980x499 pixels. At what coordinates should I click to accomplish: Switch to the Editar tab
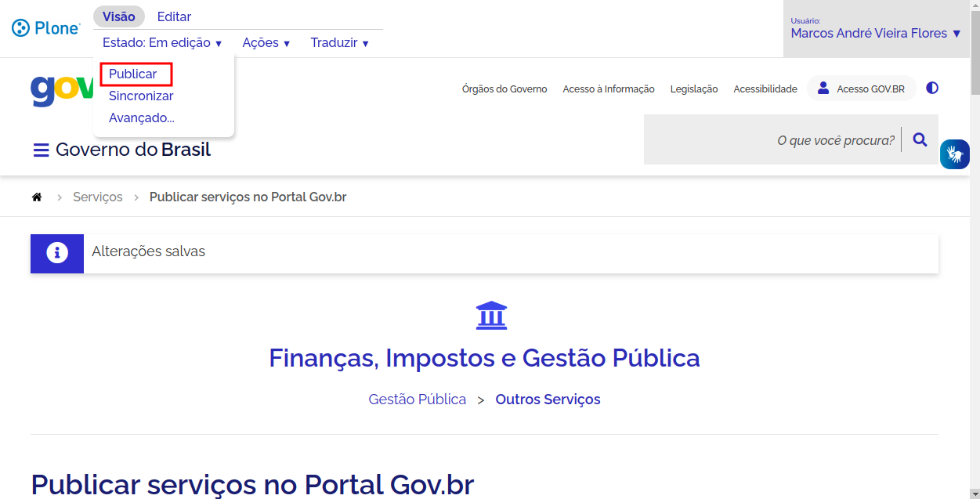click(x=174, y=16)
